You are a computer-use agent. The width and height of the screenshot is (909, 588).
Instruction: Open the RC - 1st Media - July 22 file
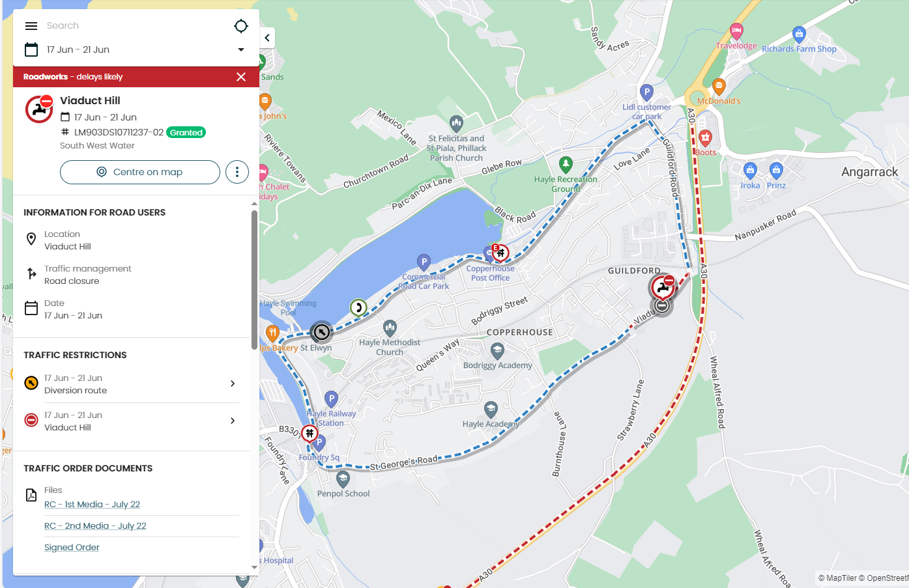[x=92, y=505]
